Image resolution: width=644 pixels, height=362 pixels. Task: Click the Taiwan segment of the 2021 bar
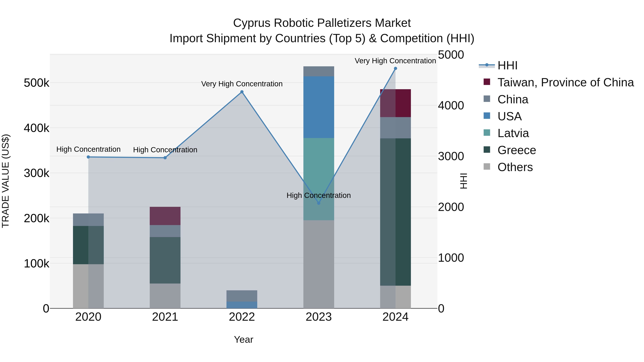coord(165,216)
